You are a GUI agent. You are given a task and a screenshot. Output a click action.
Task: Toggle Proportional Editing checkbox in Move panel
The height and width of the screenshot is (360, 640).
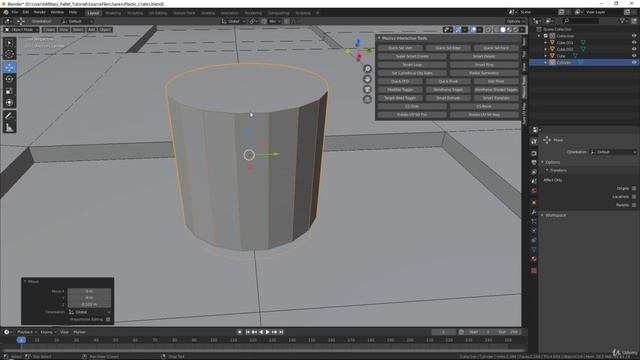click(x=108, y=320)
